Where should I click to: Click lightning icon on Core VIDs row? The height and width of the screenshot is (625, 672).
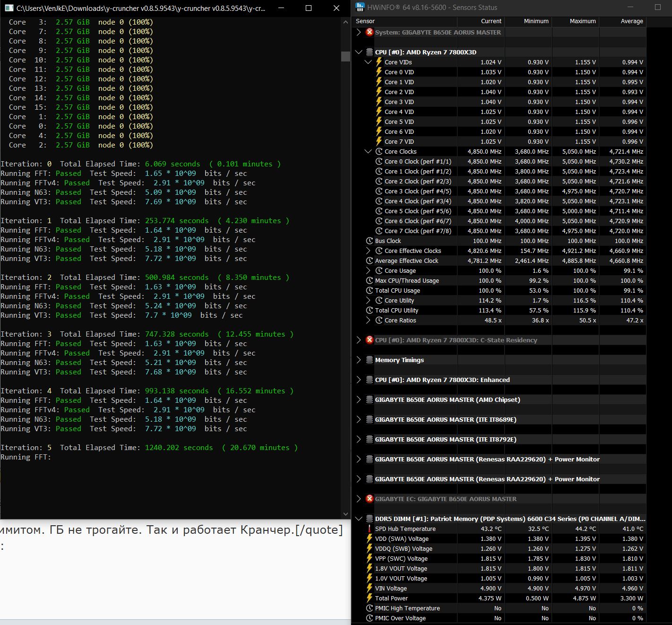[379, 62]
